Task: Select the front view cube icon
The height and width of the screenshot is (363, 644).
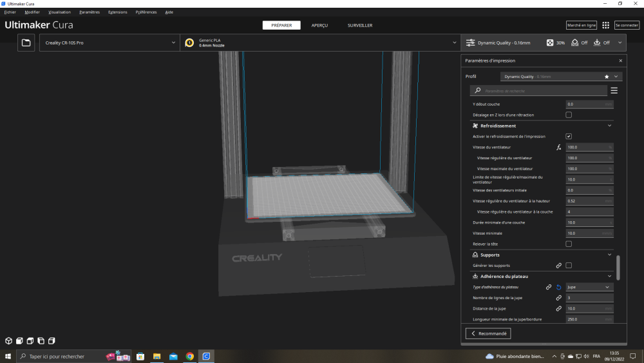Action: point(19,341)
